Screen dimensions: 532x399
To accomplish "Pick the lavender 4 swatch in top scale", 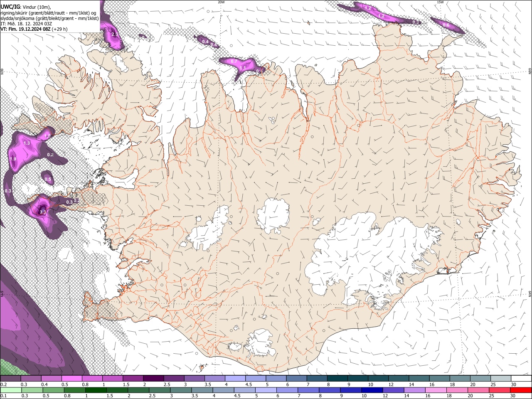I will click(235, 379).
